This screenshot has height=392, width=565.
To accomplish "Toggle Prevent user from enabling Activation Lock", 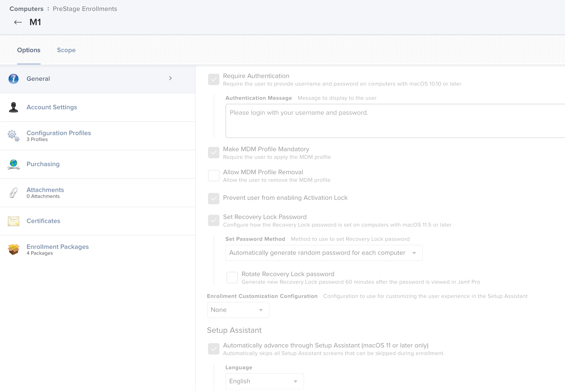I will click(213, 198).
